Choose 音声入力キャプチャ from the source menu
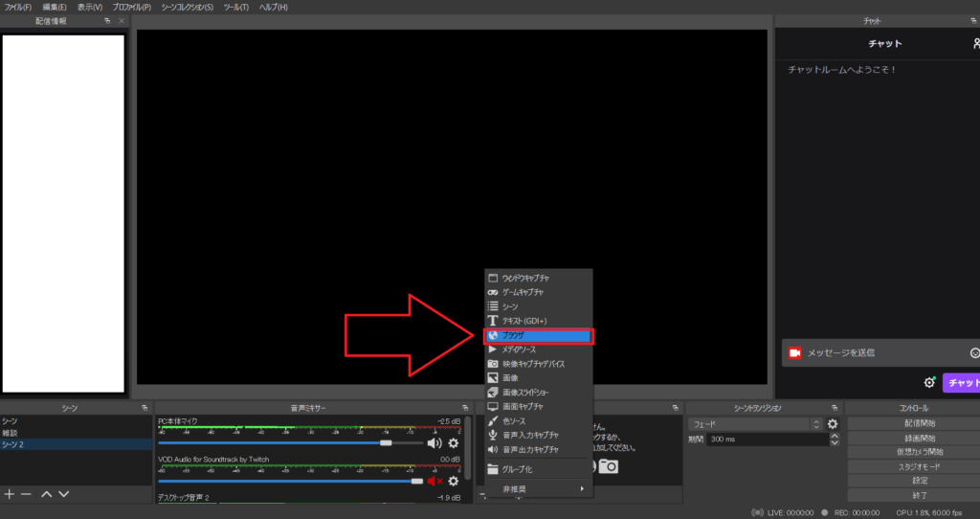This screenshot has height=519, width=980. (x=539, y=435)
